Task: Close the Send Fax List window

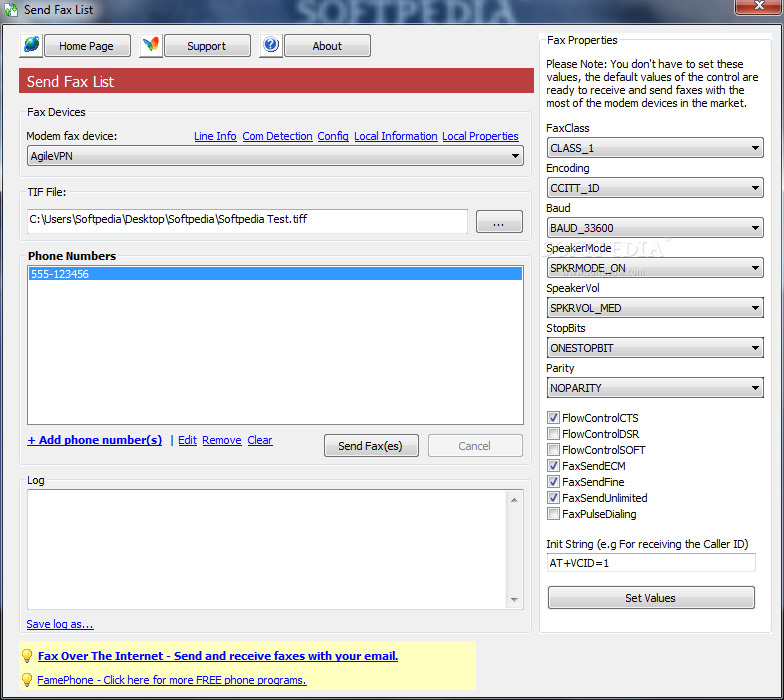Action: (758, 6)
